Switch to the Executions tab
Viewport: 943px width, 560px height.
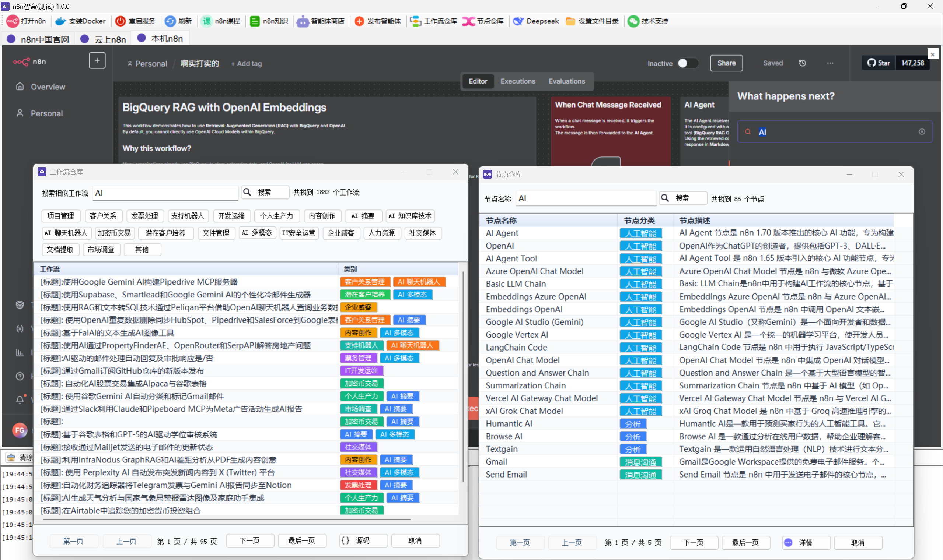pyautogui.click(x=518, y=81)
